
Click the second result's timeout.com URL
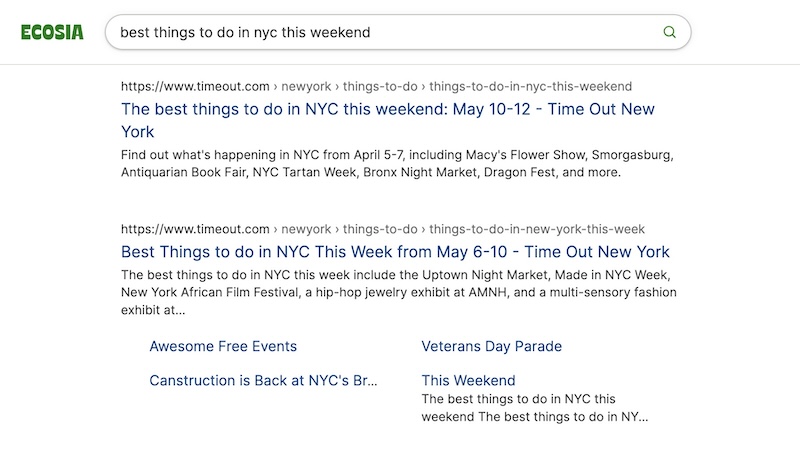pyautogui.click(x=195, y=229)
